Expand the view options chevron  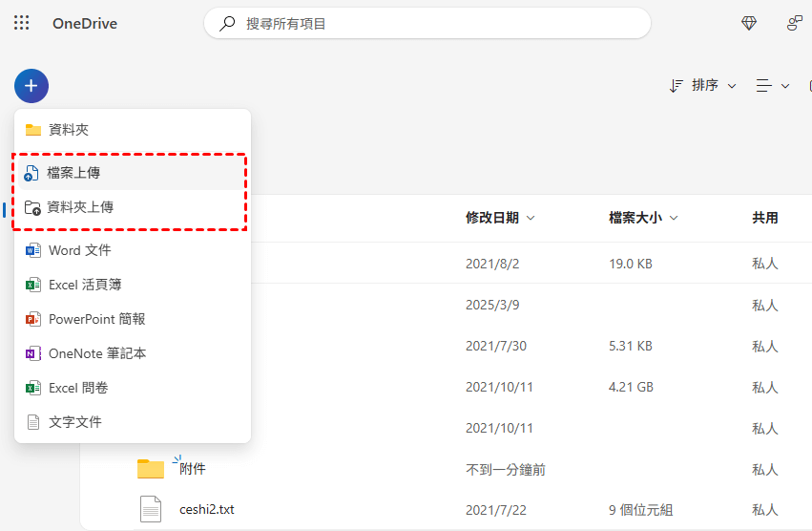[785, 86]
